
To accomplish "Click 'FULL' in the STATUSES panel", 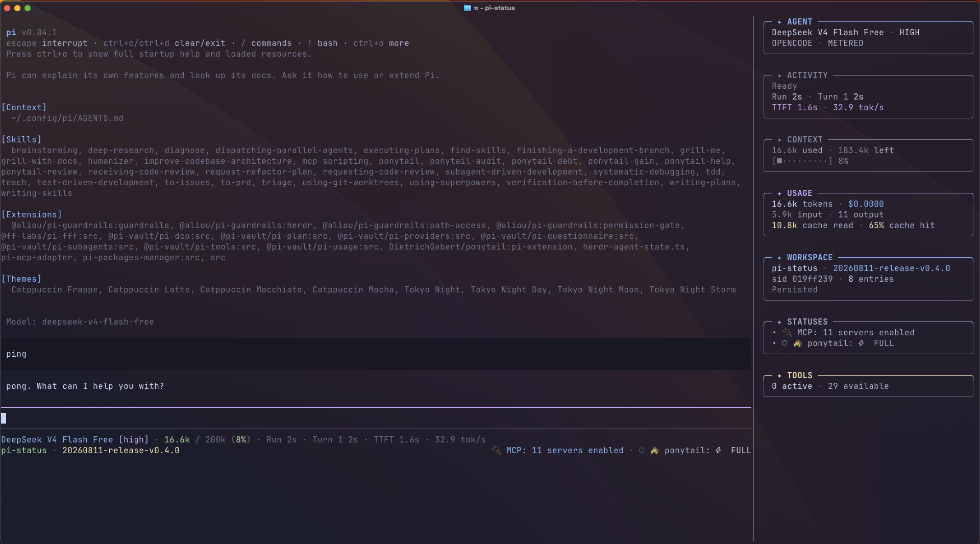I will click(884, 343).
